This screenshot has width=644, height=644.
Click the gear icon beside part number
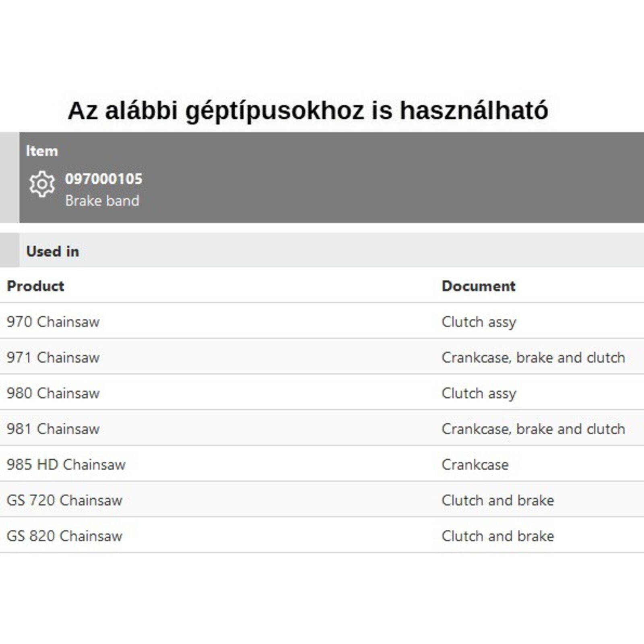coord(42,184)
